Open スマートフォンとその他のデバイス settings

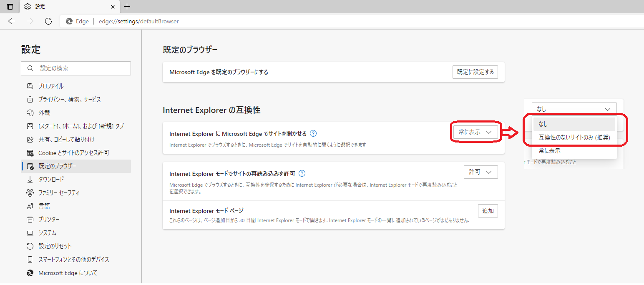tap(76, 260)
